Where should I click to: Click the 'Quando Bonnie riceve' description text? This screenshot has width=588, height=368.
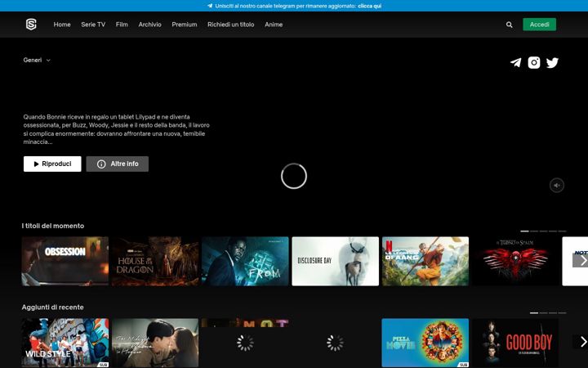pos(116,129)
